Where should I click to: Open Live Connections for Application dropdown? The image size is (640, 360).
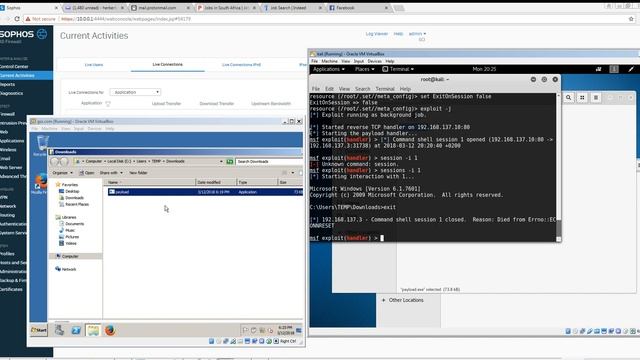coord(135,92)
